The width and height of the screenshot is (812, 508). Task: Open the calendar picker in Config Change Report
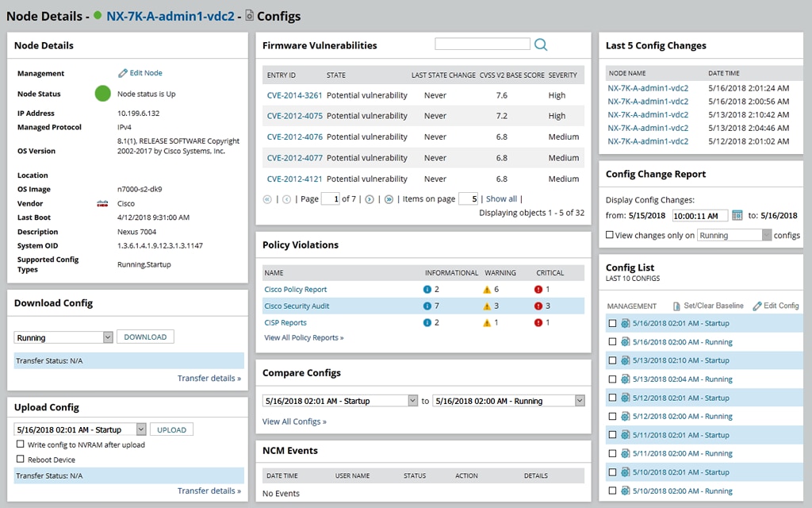coord(739,215)
